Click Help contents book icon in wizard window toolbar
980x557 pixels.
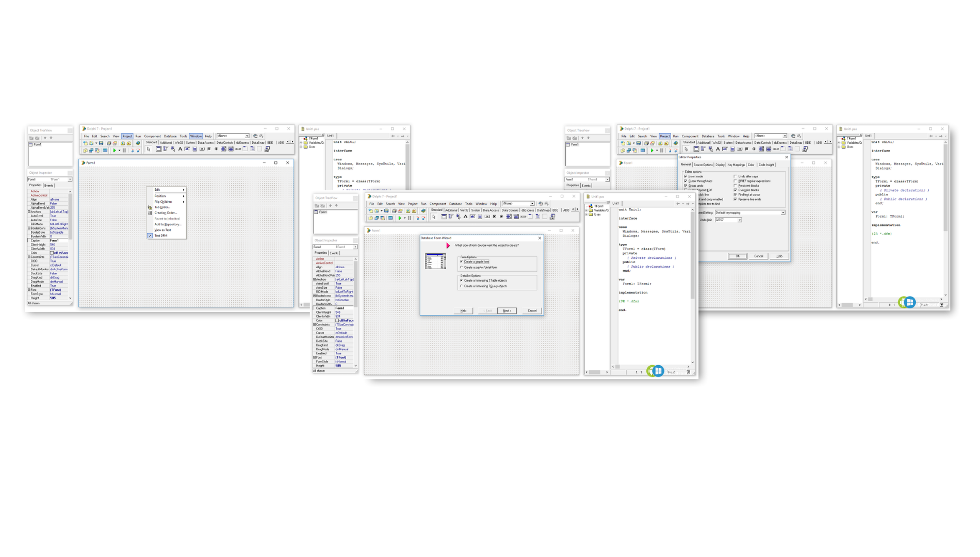click(x=423, y=210)
